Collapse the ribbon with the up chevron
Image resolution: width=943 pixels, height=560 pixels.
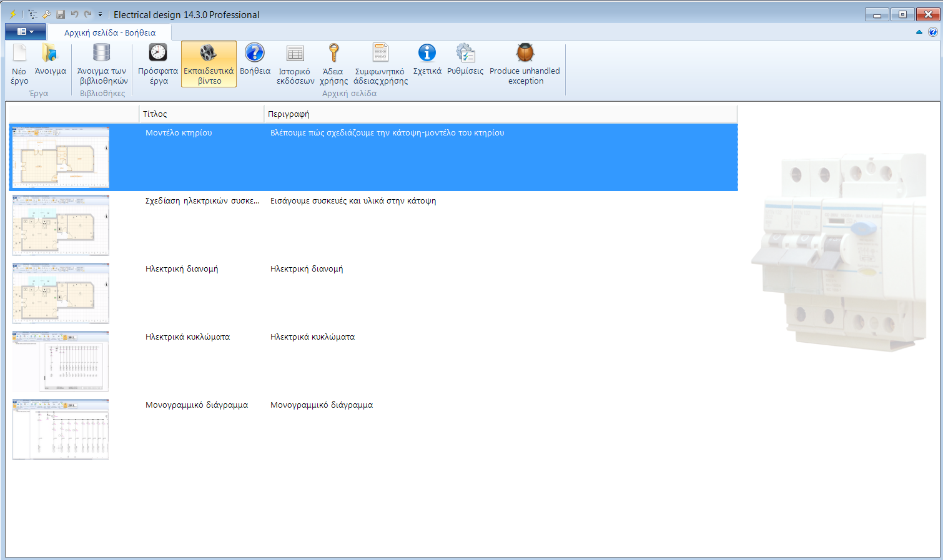pyautogui.click(x=919, y=32)
